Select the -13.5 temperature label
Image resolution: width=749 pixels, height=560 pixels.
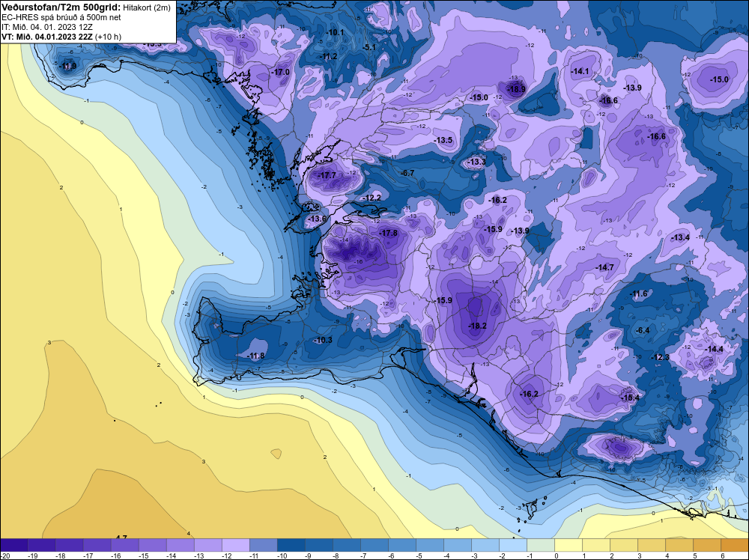[443, 140]
